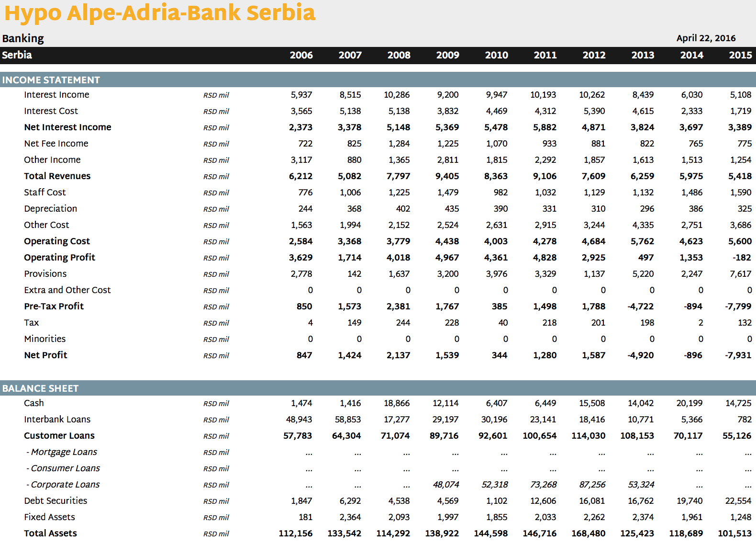
Task: Select the "Operating Profit" row label
Action: [x=59, y=258]
